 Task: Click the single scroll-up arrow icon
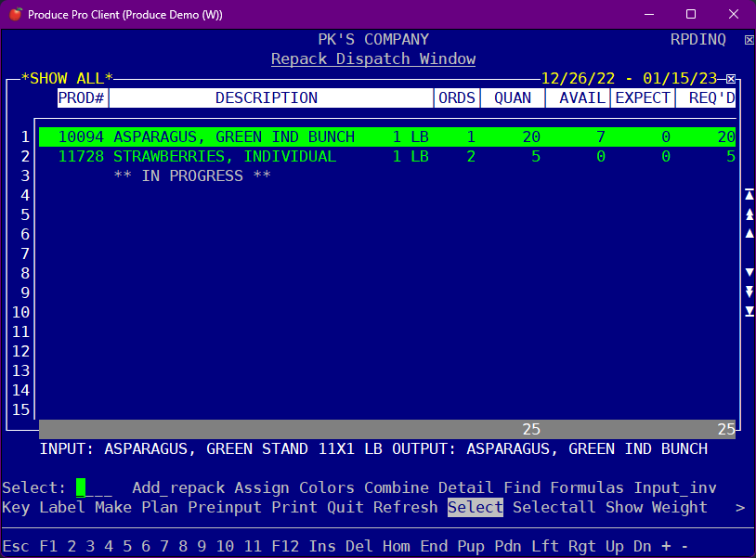click(749, 233)
